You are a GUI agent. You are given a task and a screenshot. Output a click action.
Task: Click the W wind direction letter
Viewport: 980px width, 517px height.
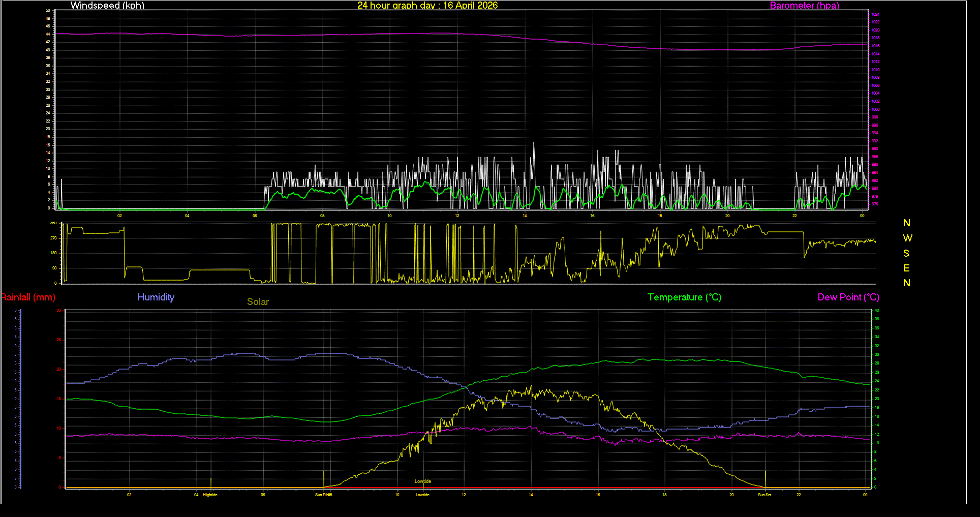(907, 238)
